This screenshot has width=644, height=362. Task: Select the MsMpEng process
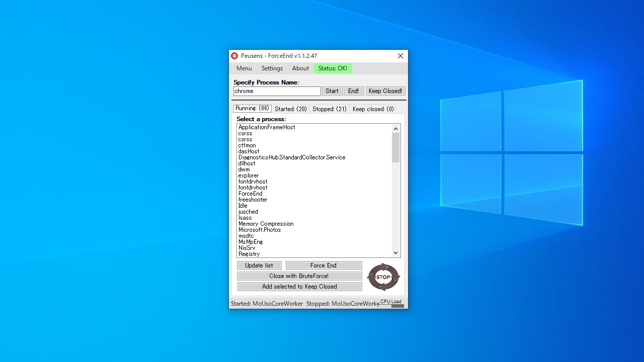pos(251,242)
